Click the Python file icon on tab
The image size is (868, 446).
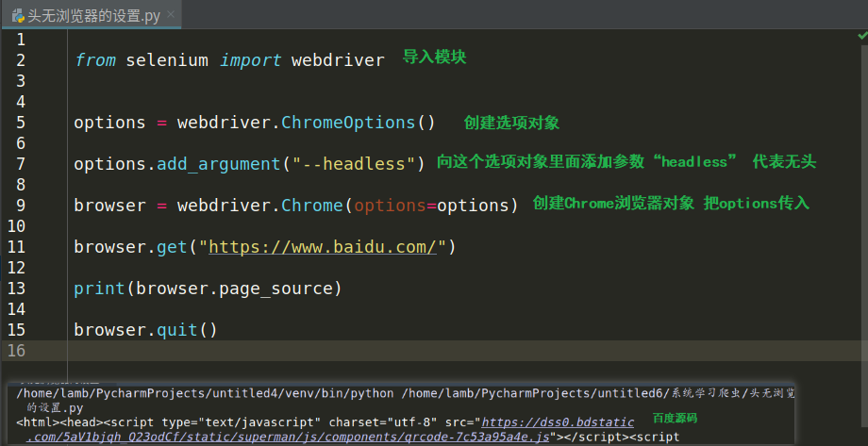(x=18, y=16)
